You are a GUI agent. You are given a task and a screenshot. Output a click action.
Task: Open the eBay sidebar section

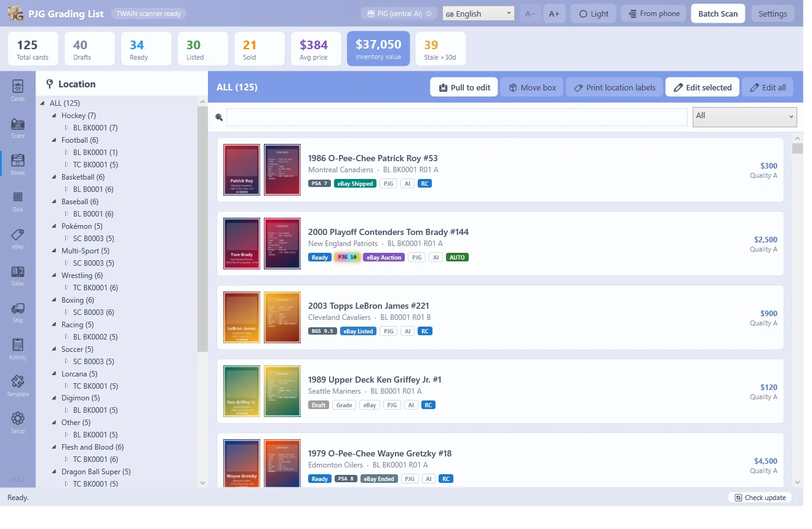(x=18, y=238)
